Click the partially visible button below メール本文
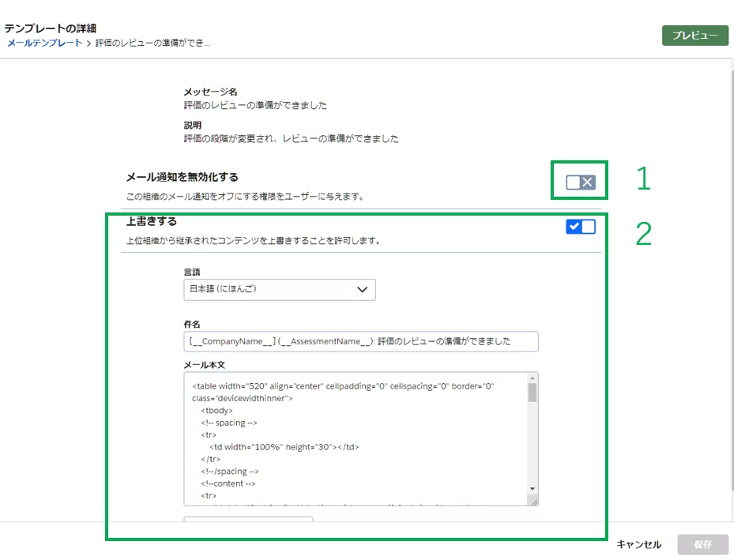 [248, 520]
